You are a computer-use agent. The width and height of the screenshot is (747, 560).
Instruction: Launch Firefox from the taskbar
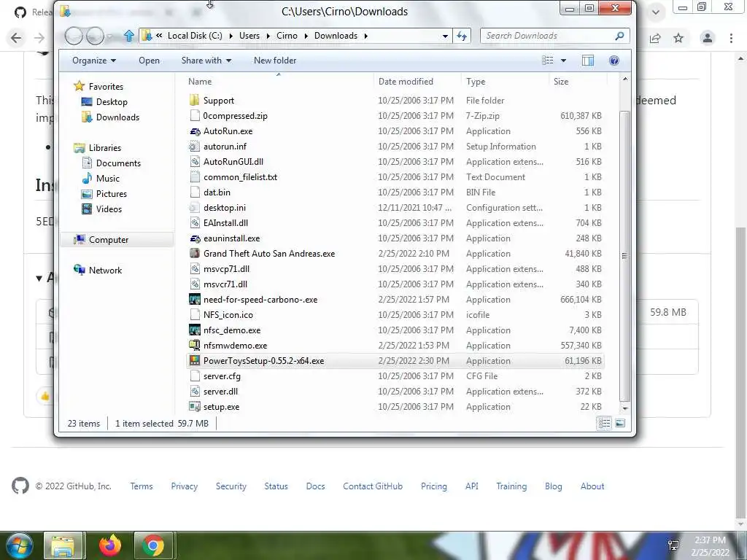coord(110,545)
